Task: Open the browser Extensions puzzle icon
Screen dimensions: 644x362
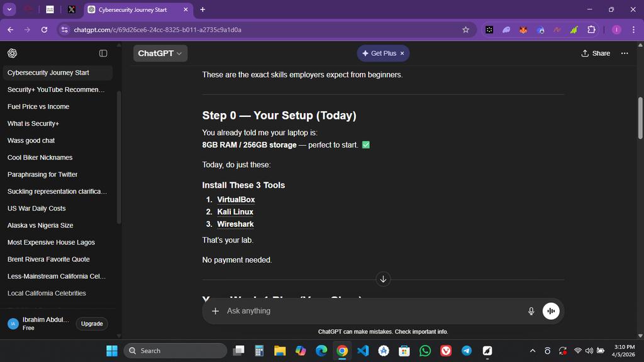Action: tap(591, 30)
